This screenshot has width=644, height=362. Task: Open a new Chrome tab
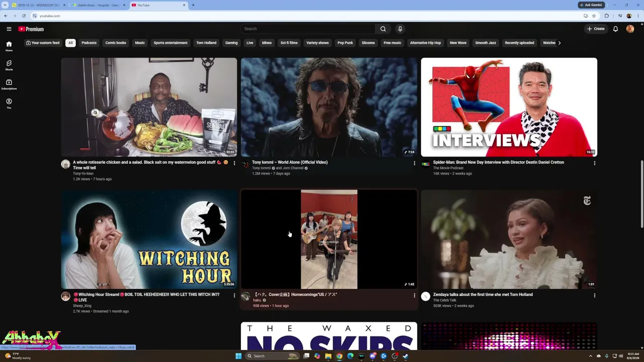[x=193, y=5]
